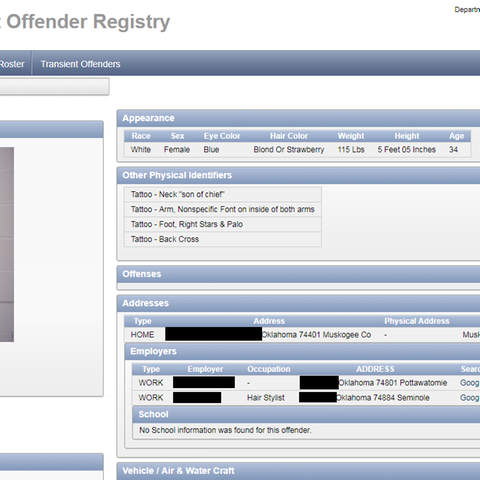Click the Weight column header
This screenshot has height=480, width=480.
click(351, 136)
